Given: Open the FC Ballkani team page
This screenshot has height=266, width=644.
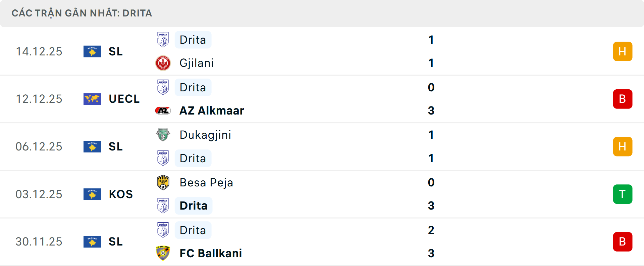Looking at the screenshot, I should pyautogui.click(x=211, y=253).
